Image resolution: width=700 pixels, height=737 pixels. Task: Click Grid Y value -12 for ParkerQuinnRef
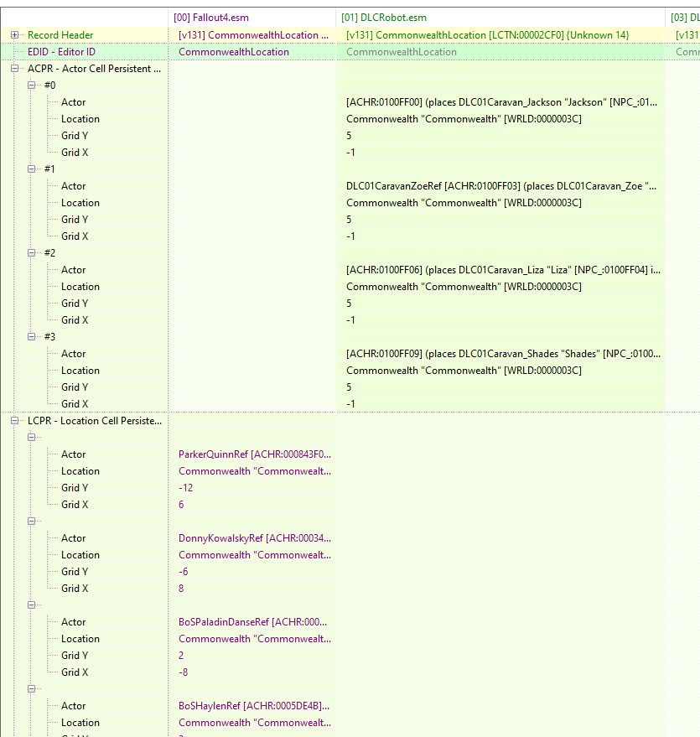[185, 488]
